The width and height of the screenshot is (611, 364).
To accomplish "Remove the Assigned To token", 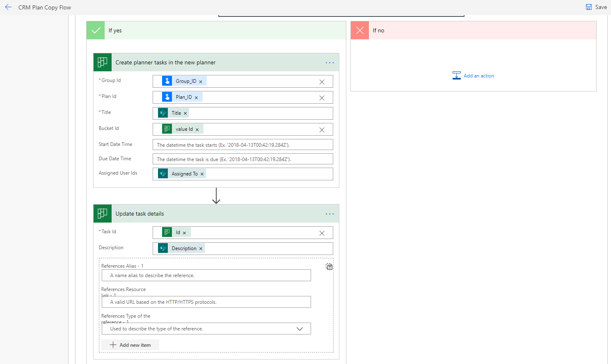I will coord(202,174).
